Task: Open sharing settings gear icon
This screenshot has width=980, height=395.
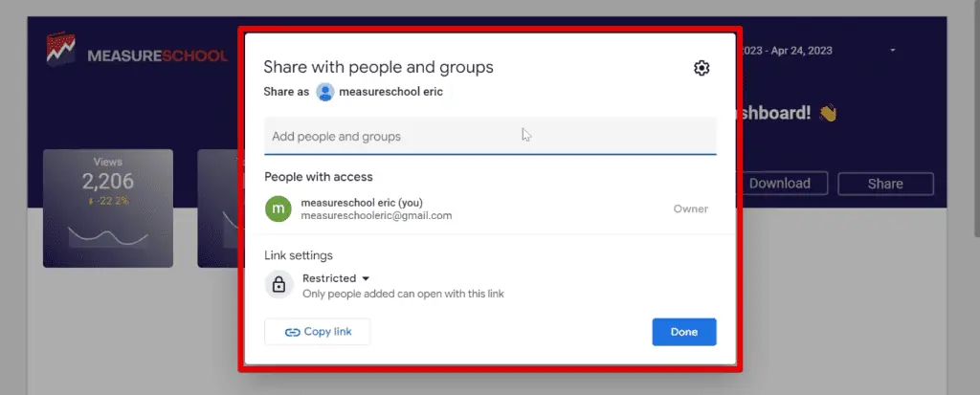Action: tap(702, 68)
